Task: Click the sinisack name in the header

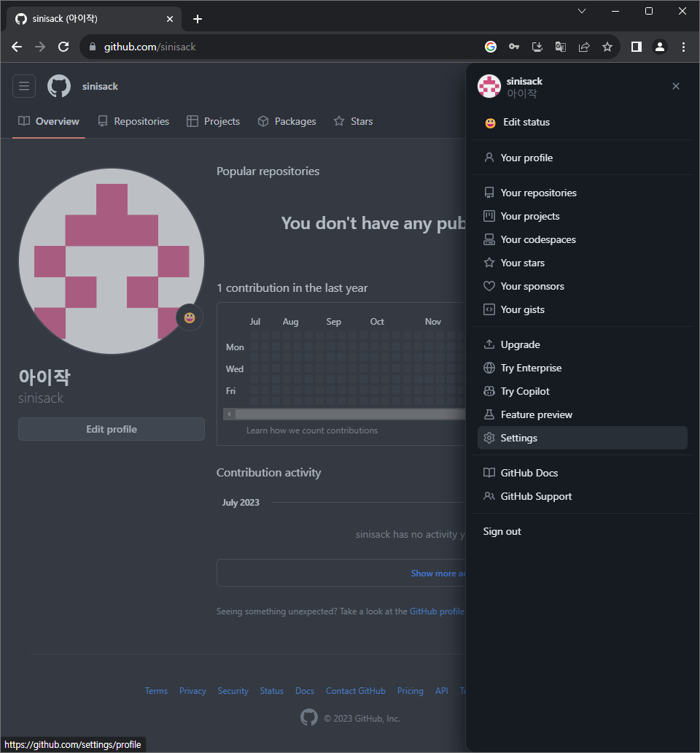Action: (100, 86)
